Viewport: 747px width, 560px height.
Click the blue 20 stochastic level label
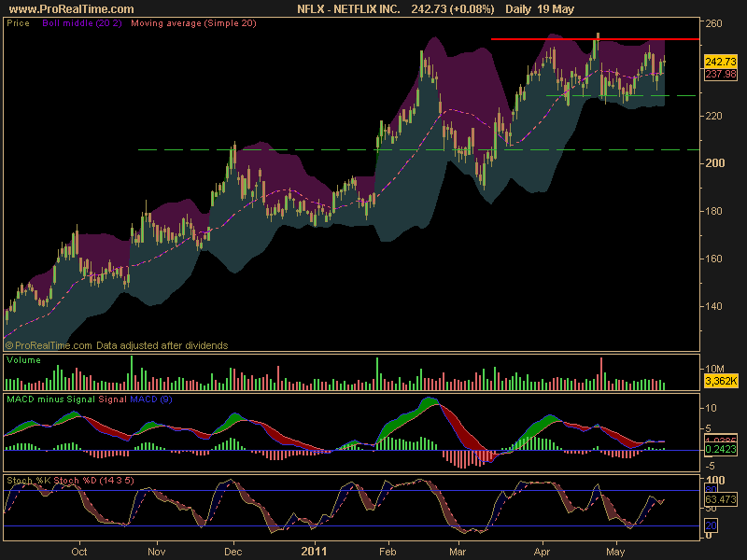point(711,525)
